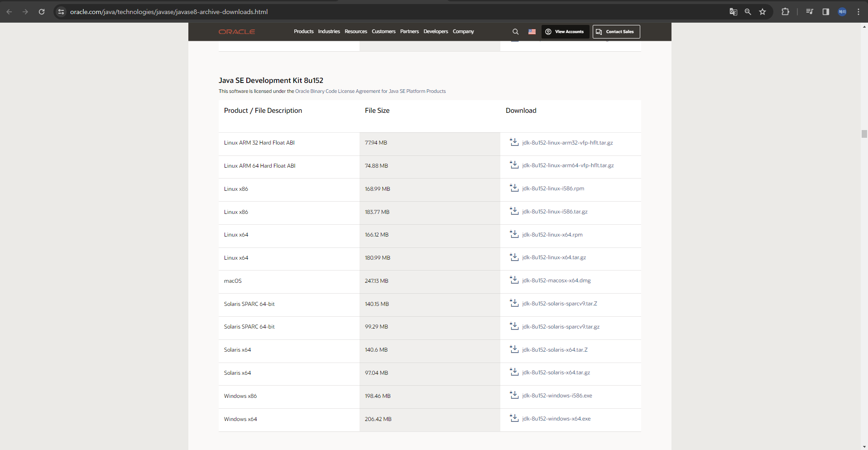Download jdk-8u152-macosx-x64.dmg link
The height and width of the screenshot is (450, 868).
pos(556,281)
